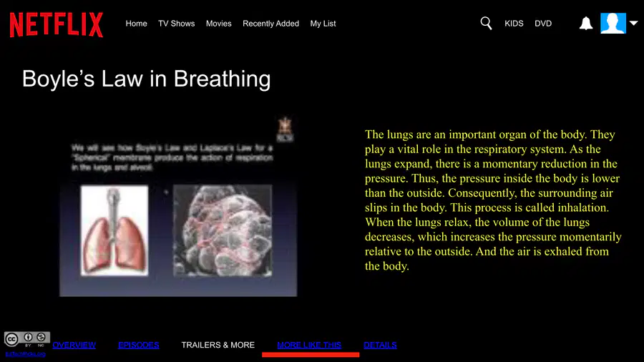Image resolution: width=644 pixels, height=362 pixels.
Task: Select the TRAILERS & MORE tab
Action: (218, 345)
